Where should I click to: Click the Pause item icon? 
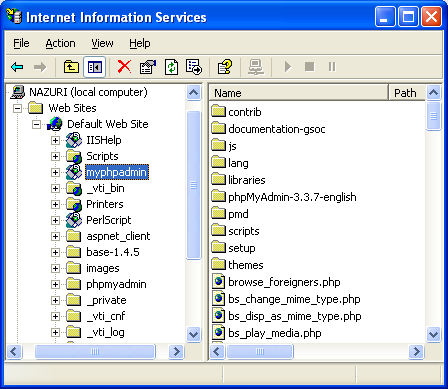(x=332, y=67)
